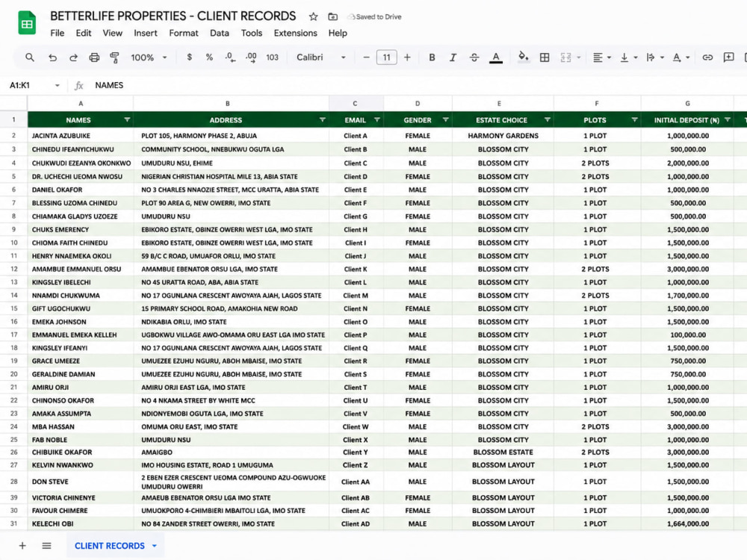The height and width of the screenshot is (560, 747).
Task: Show the all sheets list
Action: (46, 546)
